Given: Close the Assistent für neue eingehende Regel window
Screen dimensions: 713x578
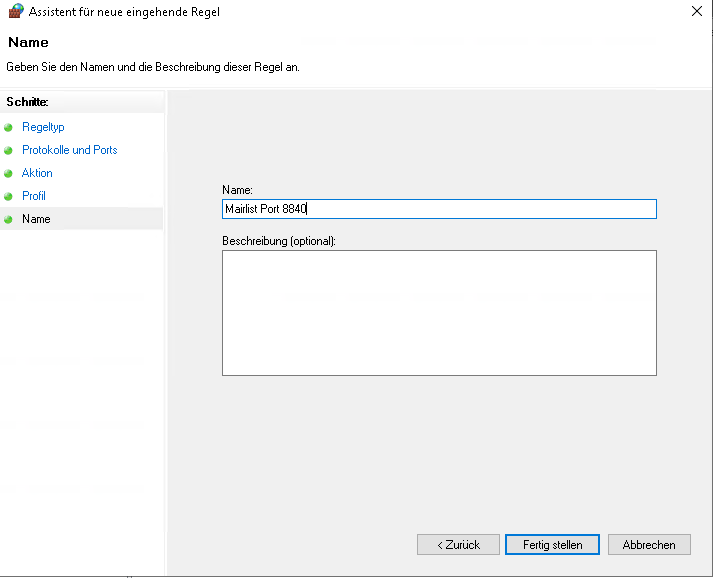Looking at the screenshot, I should [697, 11].
